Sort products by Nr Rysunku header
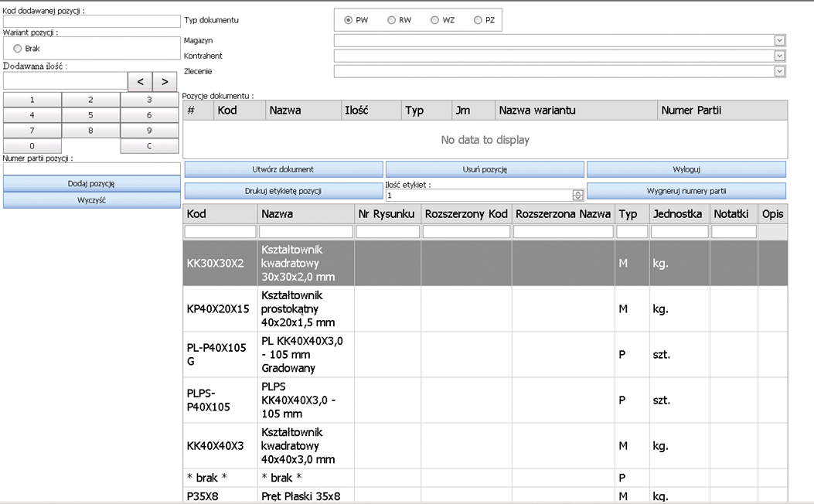Screen dimensions: 814x504 (x=388, y=214)
